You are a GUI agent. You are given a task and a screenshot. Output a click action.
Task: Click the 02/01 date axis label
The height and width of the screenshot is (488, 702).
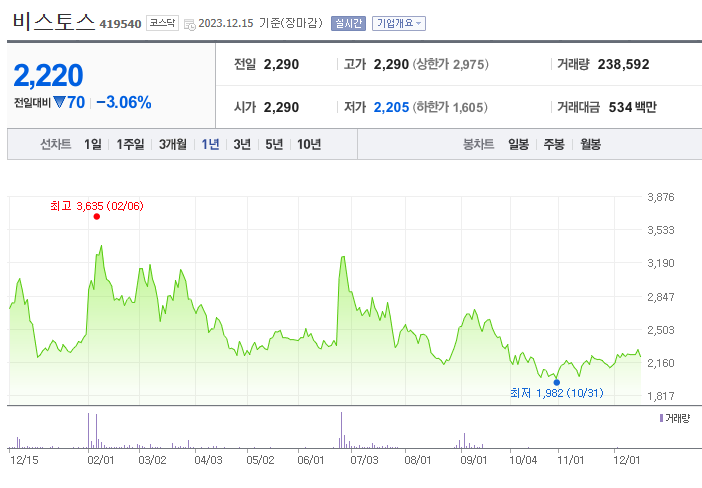(x=101, y=460)
